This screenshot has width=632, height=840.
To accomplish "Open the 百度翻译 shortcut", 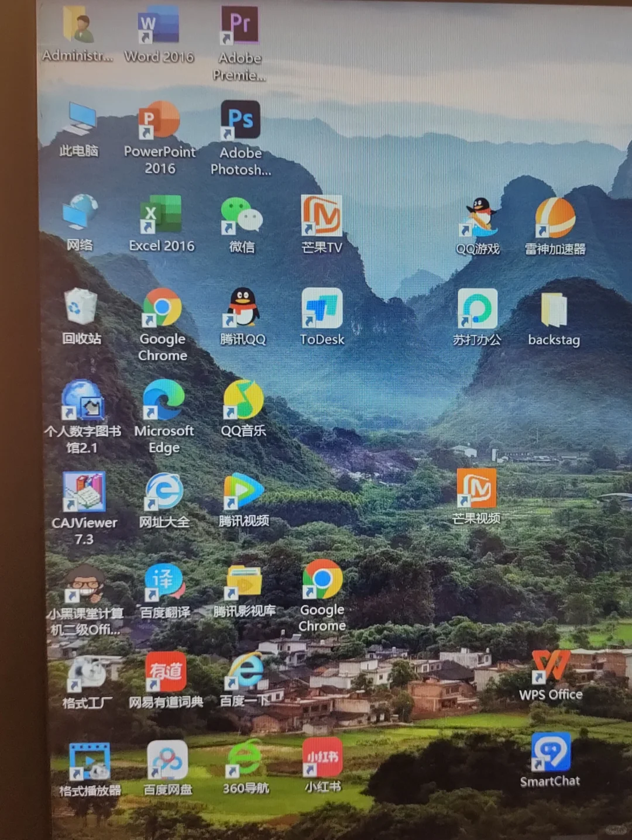I will point(165,583).
